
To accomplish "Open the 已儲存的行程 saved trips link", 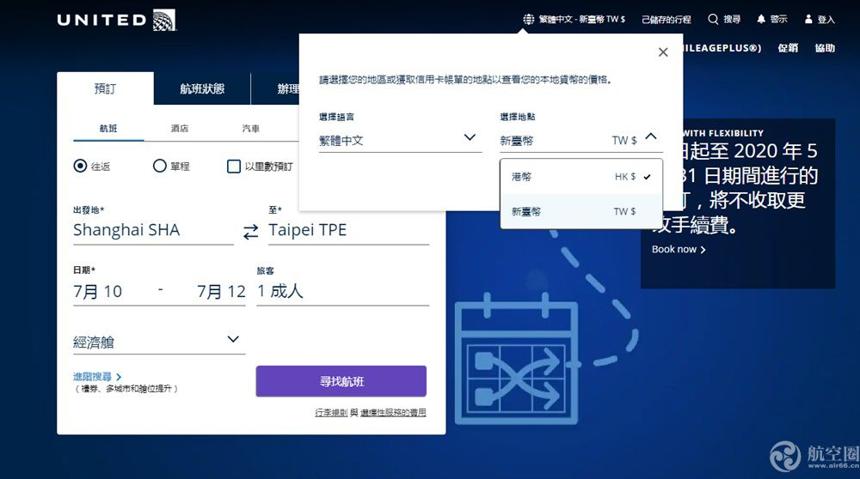I will (x=666, y=19).
